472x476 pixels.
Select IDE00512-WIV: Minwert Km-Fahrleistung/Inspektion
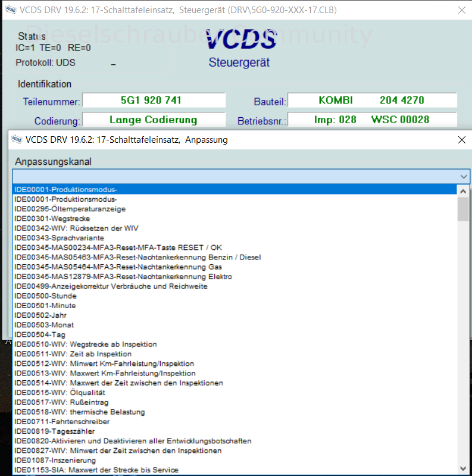point(235,364)
